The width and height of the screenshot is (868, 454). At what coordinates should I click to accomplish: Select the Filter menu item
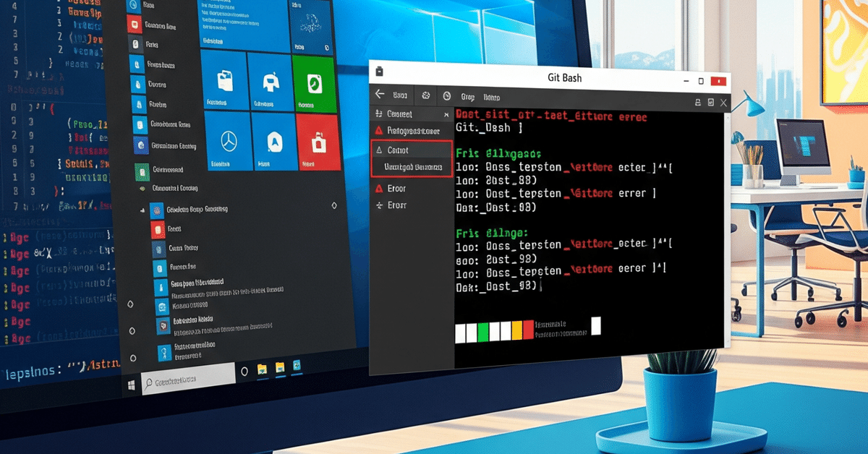[492, 95]
